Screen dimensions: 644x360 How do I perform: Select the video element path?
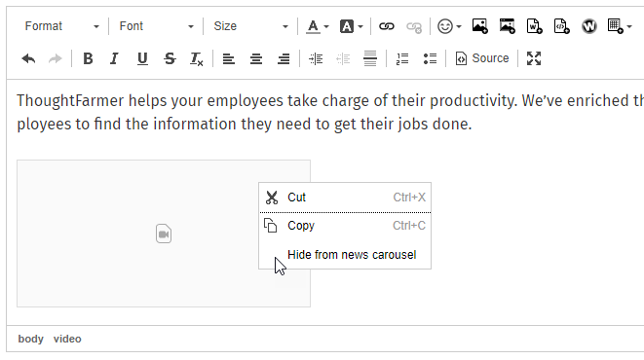pyautogui.click(x=67, y=339)
